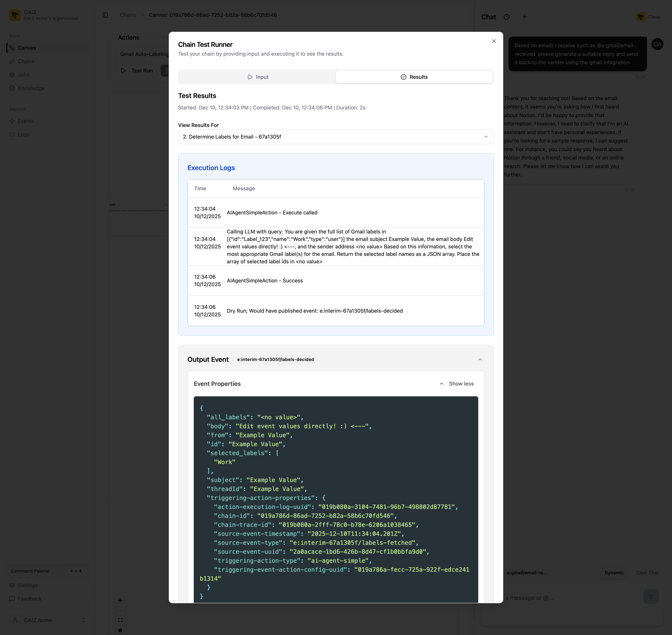This screenshot has width=672, height=635.
Task: Switch to the Input tab
Action: 258,77
